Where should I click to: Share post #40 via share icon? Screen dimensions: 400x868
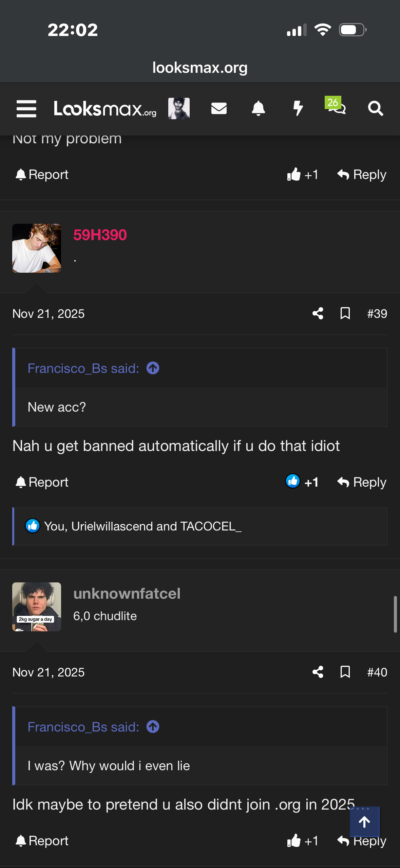(x=318, y=672)
